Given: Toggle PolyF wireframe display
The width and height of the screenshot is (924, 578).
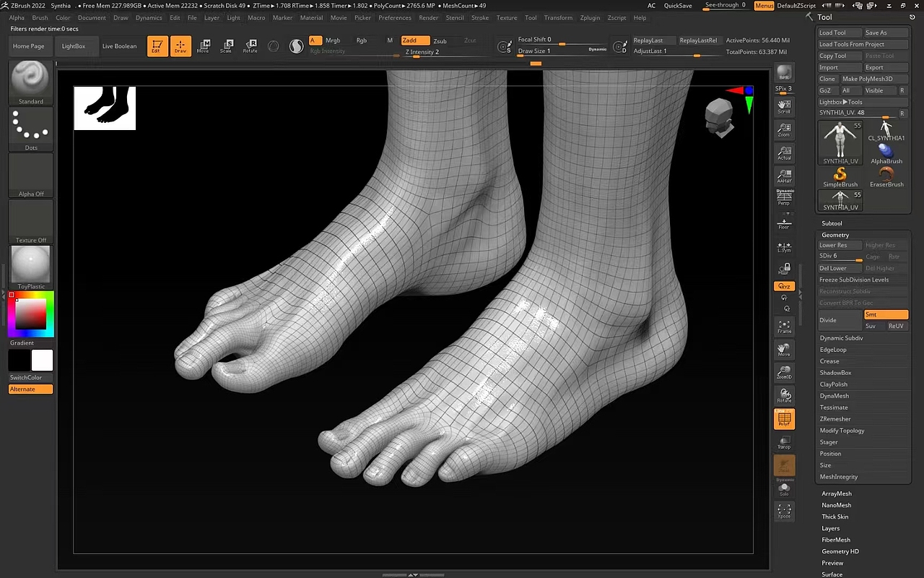Looking at the screenshot, I should coord(784,419).
